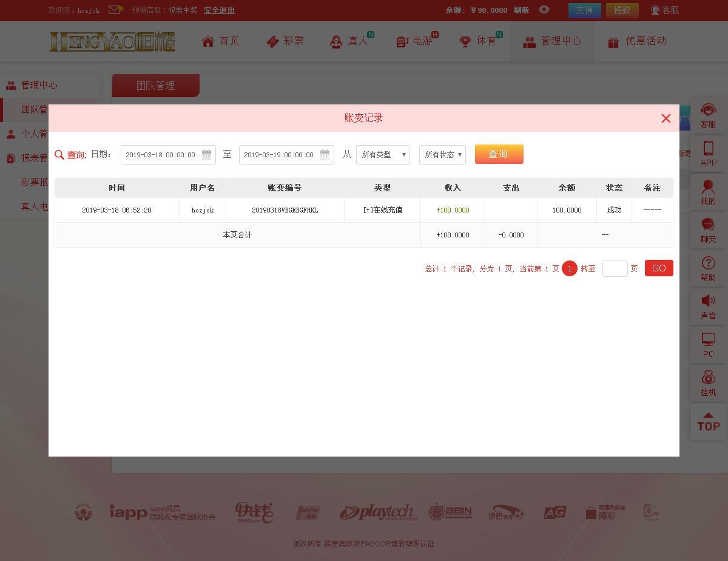This screenshot has width=728, height=561.
Task: Open the 聊天 chat bubble icon
Action: pyautogui.click(x=708, y=225)
